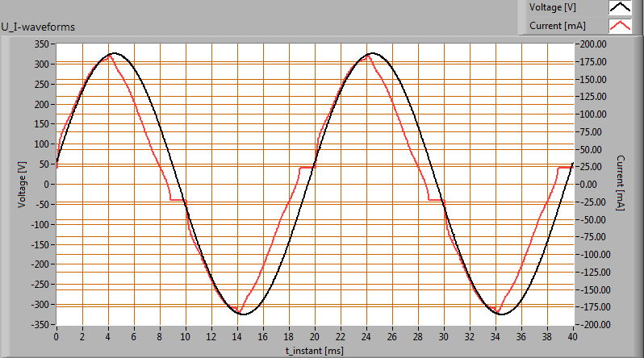Click the second positive peak of voltage curve
This screenshot has width=644, height=358.
click(372, 54)
